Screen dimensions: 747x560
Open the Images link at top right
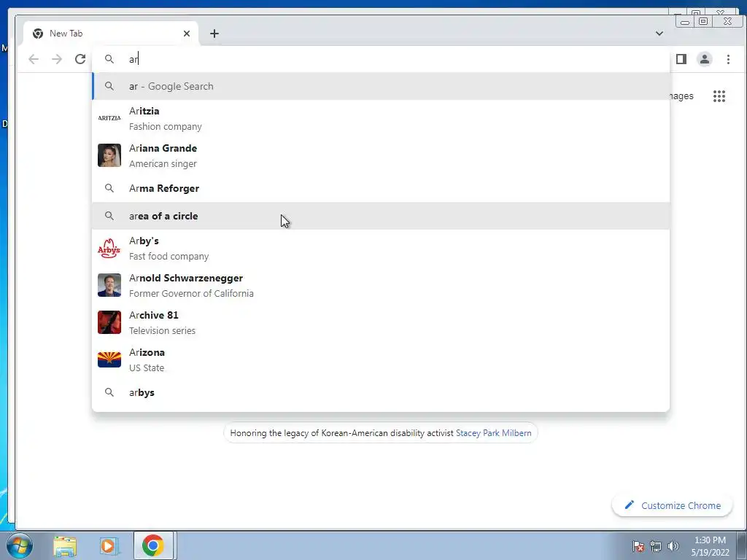point(681,96)
